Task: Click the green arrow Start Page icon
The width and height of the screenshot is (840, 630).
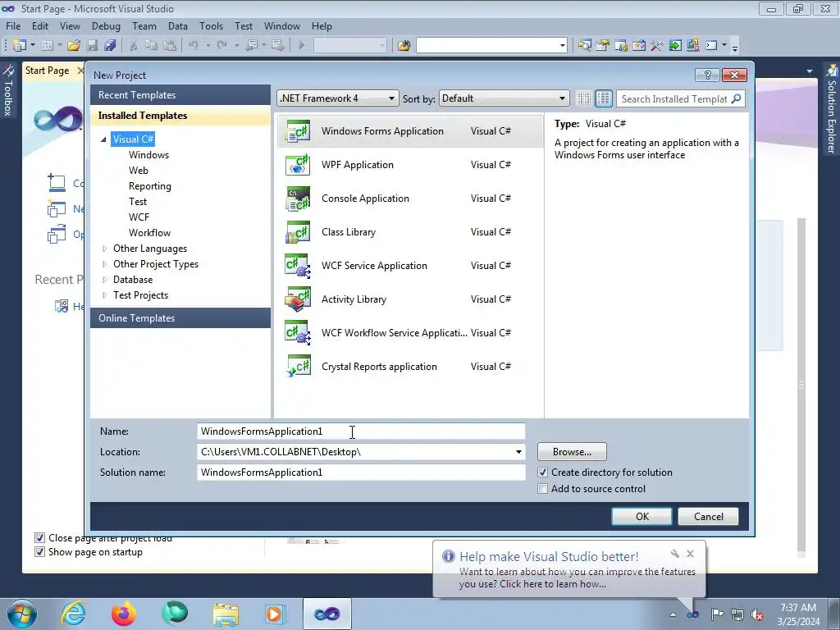Action: pos(675,46)
